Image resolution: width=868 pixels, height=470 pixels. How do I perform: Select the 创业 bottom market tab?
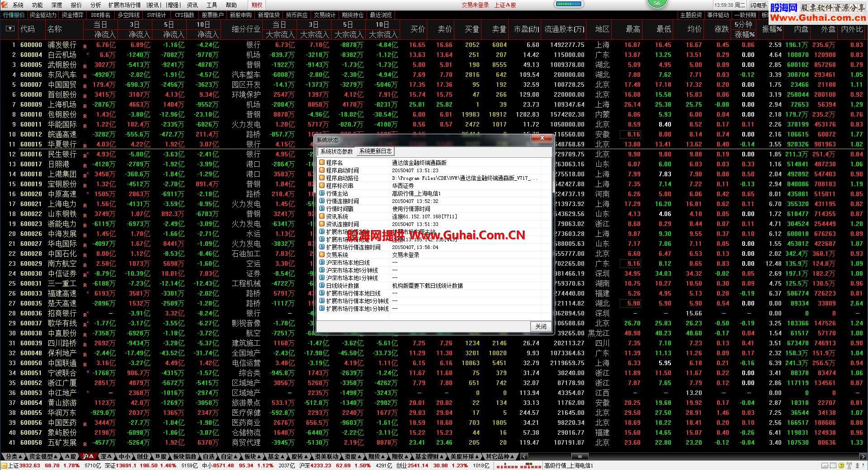[142, 456]
